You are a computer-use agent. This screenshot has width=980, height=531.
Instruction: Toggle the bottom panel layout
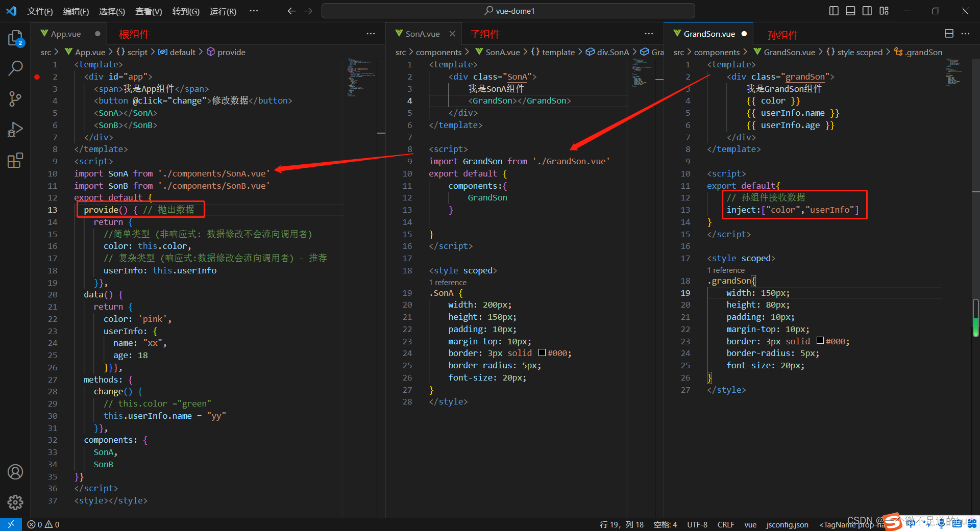click(850, 11)
